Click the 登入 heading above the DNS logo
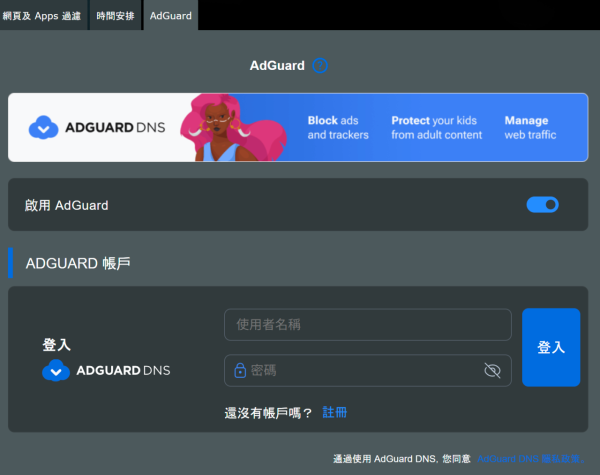The width and height of the screenshot is (600, 475). click(x=57, y=344)
